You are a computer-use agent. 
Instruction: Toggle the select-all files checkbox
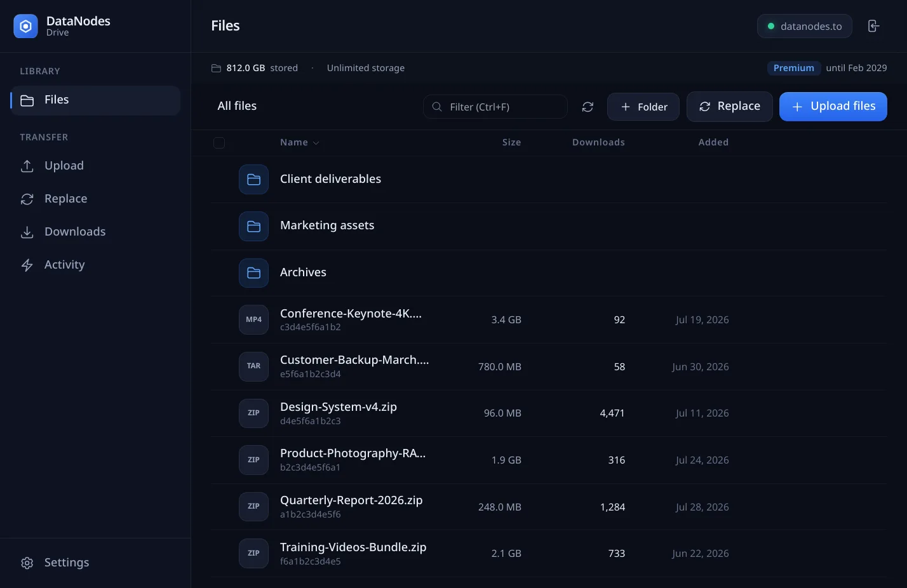pyautogui.click(x=219, y=143)
